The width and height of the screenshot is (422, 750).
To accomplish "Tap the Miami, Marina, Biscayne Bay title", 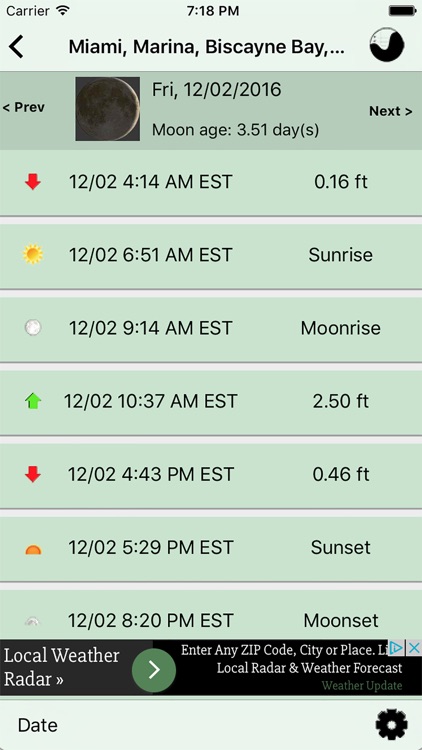I will coord(206,47).
